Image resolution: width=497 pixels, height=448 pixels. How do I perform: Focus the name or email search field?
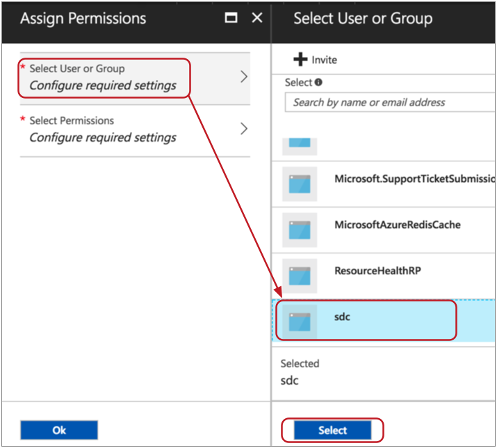pyautogui.click(x=389, y=102)
